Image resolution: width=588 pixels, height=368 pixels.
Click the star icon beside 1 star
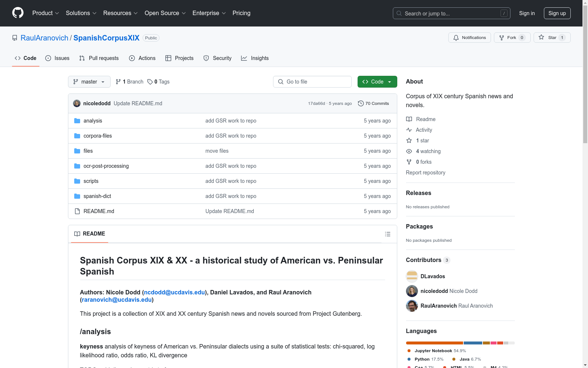point(409,141)
